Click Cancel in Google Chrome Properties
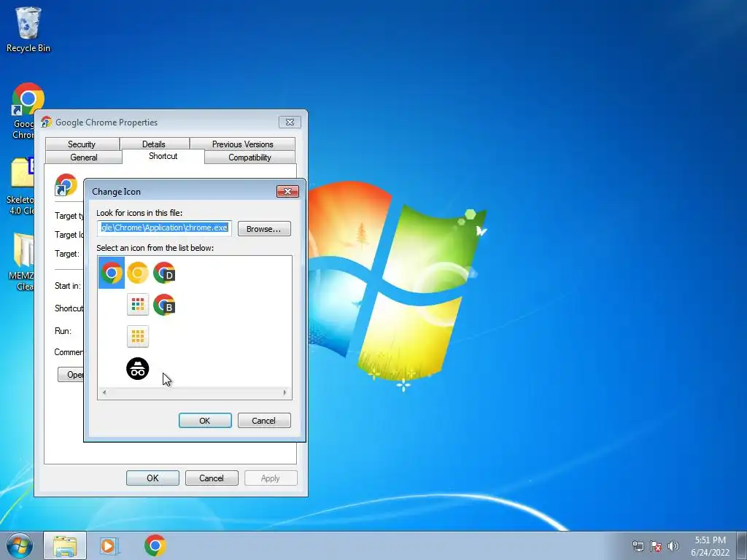747x560 pixels. [x=212, y=478]
